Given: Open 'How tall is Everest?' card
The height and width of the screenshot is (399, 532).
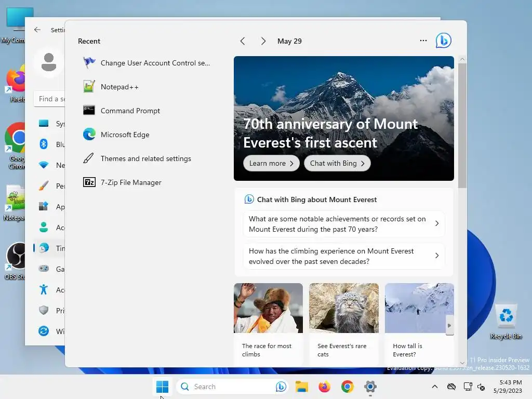Looking at the screenshot, I should click(419, 324).
